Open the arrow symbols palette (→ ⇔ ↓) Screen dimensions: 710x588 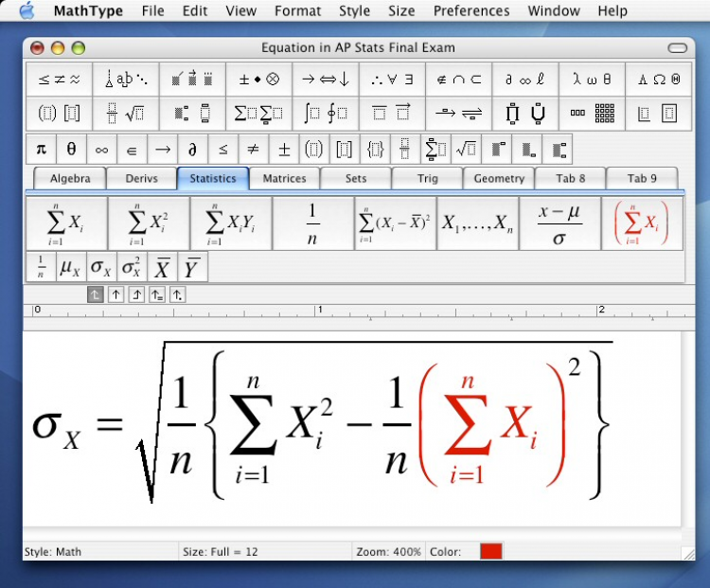pos(326,80)
